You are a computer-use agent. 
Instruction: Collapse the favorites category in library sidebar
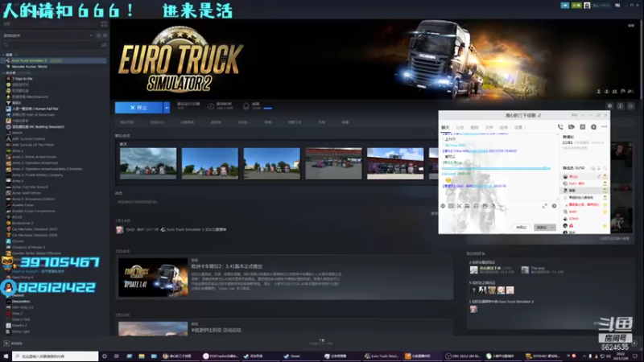point(4,55)
